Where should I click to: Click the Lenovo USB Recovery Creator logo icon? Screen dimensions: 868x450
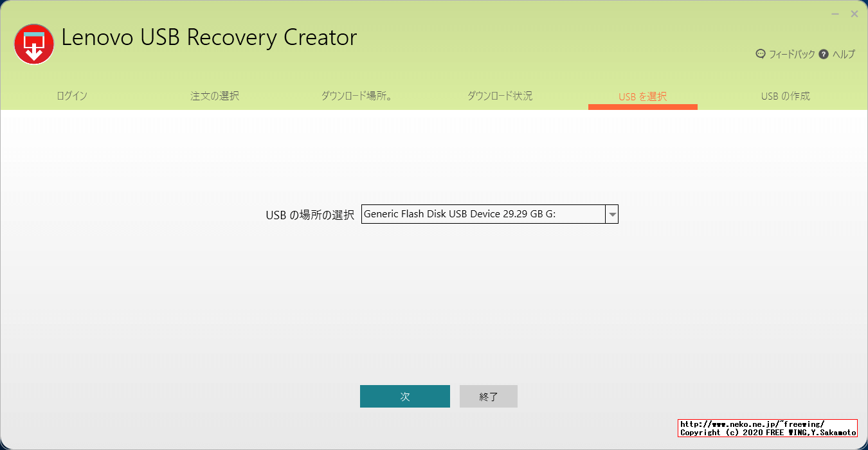coord(34,44)
